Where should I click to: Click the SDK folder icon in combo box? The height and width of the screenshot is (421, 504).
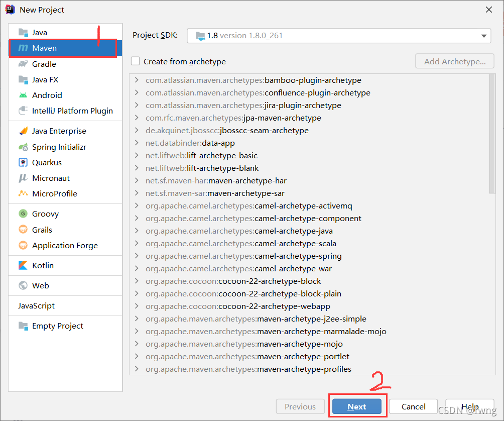click(x=200, y=36)
